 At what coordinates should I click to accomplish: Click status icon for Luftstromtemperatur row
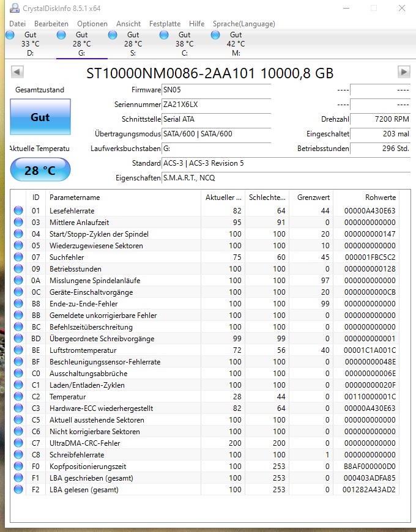[x=18, y=350]
